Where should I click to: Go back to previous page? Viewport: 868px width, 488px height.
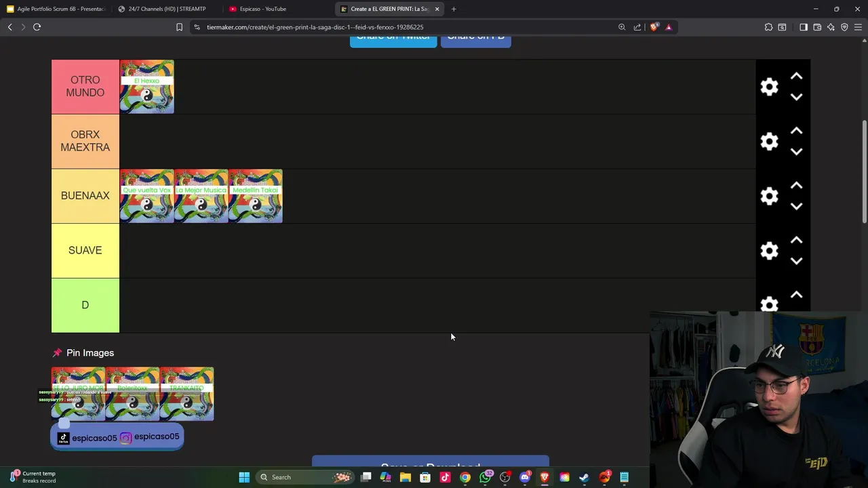[9, 27]
